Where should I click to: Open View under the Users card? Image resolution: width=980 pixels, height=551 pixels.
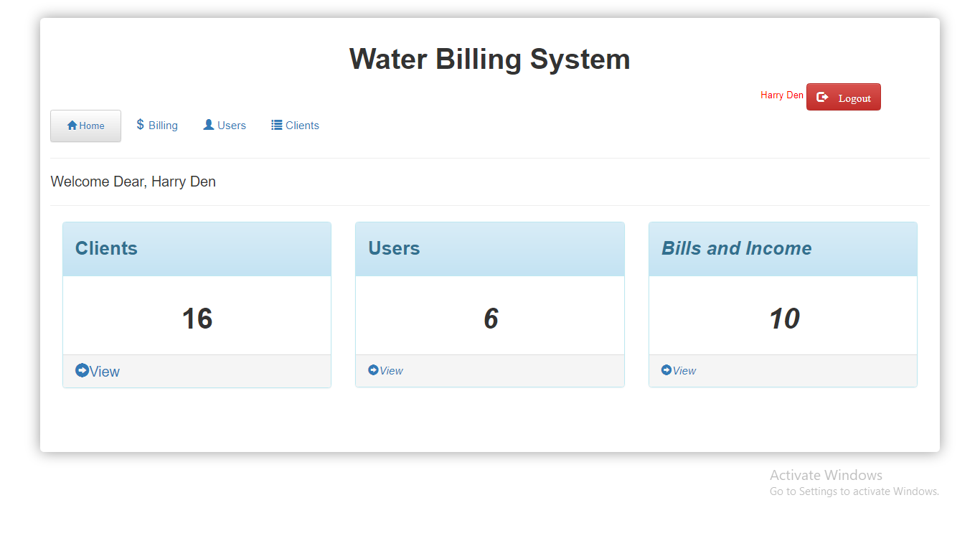(390, 370)
